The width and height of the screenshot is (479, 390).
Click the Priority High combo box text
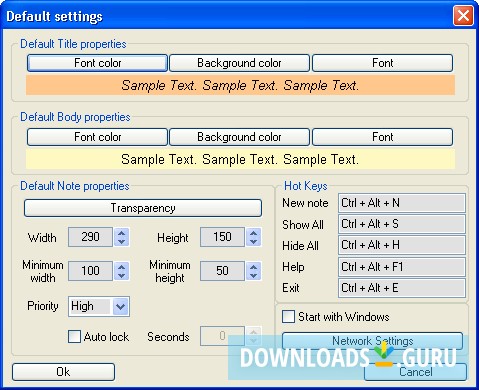point(90,306)
